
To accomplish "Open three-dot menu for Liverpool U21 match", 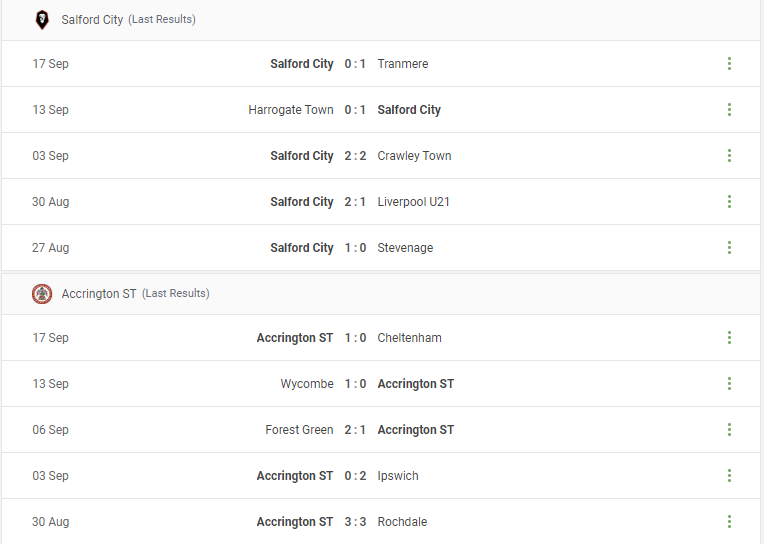I will coord(729,202).
